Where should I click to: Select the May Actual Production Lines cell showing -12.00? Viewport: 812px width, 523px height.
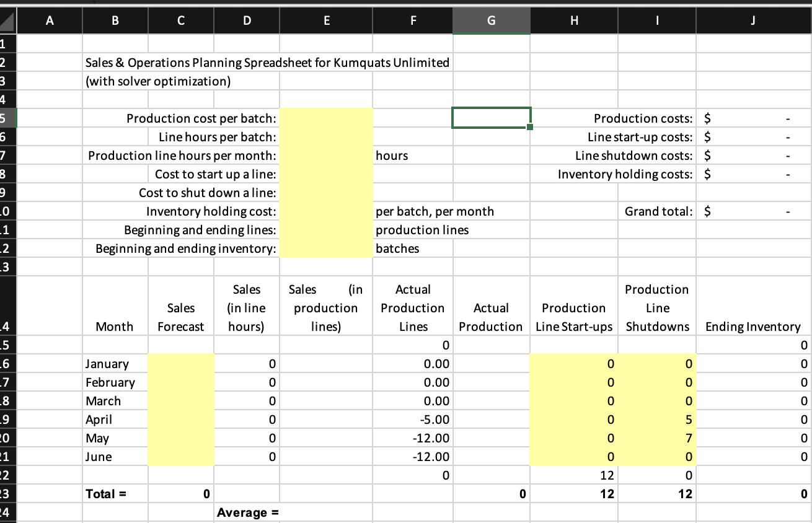point(413,438)
